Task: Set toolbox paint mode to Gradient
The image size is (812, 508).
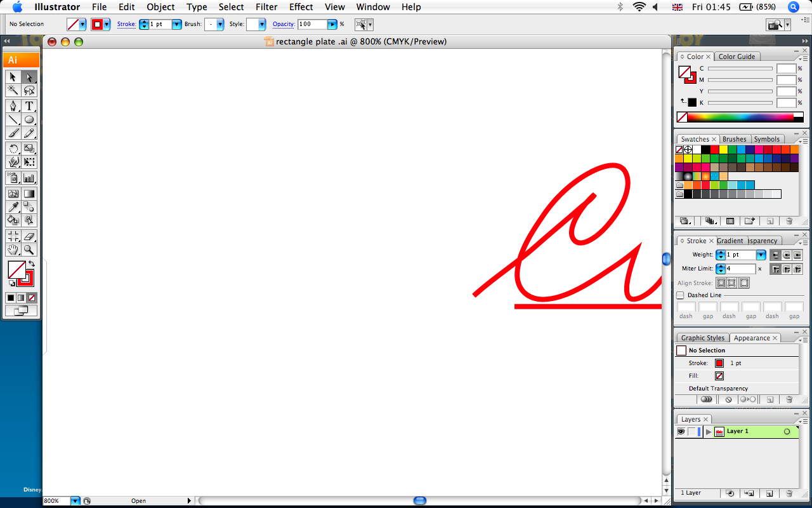Action: coord(22,298)
